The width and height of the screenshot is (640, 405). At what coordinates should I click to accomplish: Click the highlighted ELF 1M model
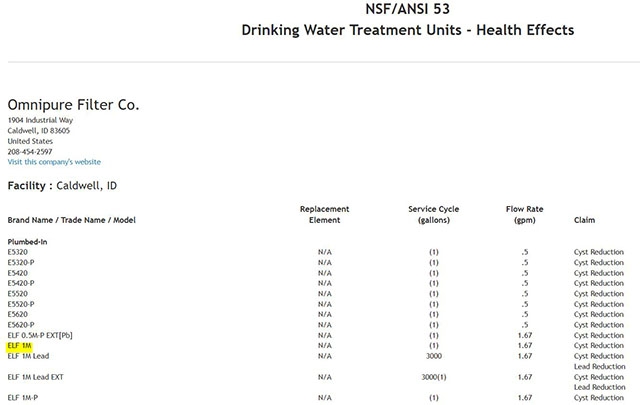tap(21, 345)
